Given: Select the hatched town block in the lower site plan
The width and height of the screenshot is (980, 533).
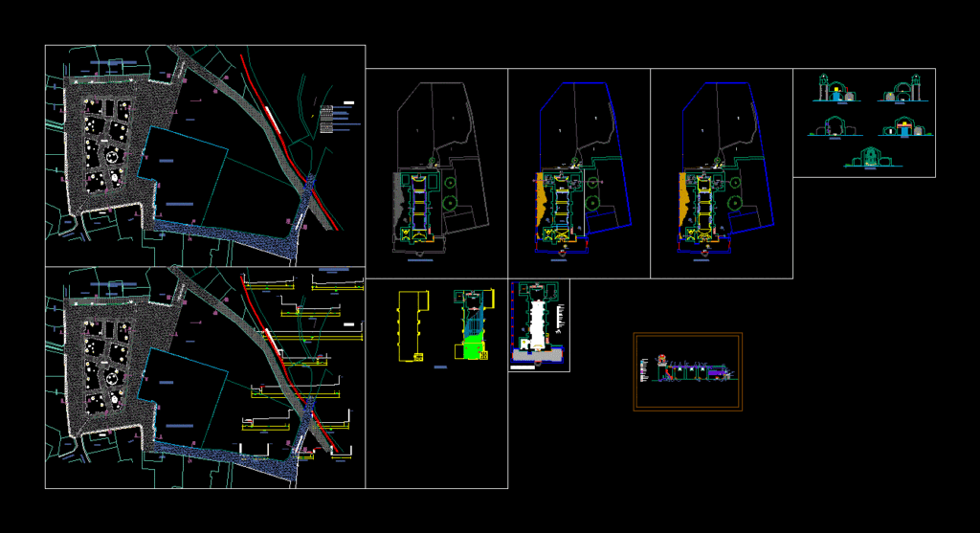Looking at the screenshot, I should (x=107, y=368).
